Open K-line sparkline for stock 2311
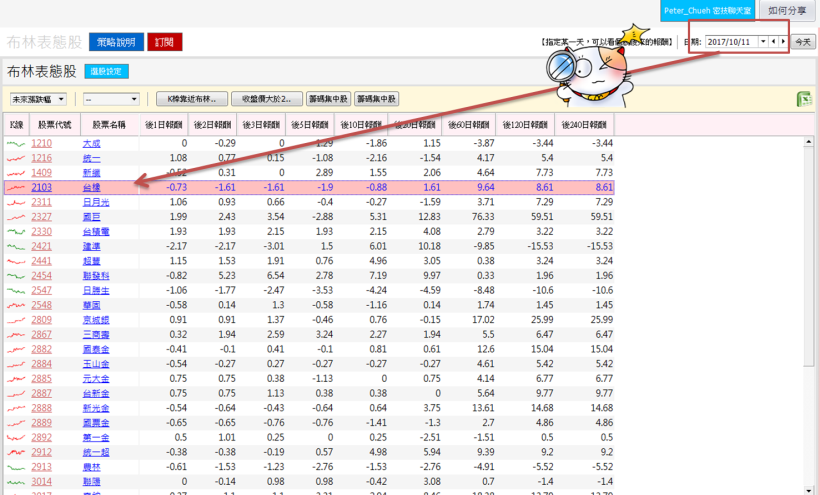Screen dimensions: 820x495 16,202
